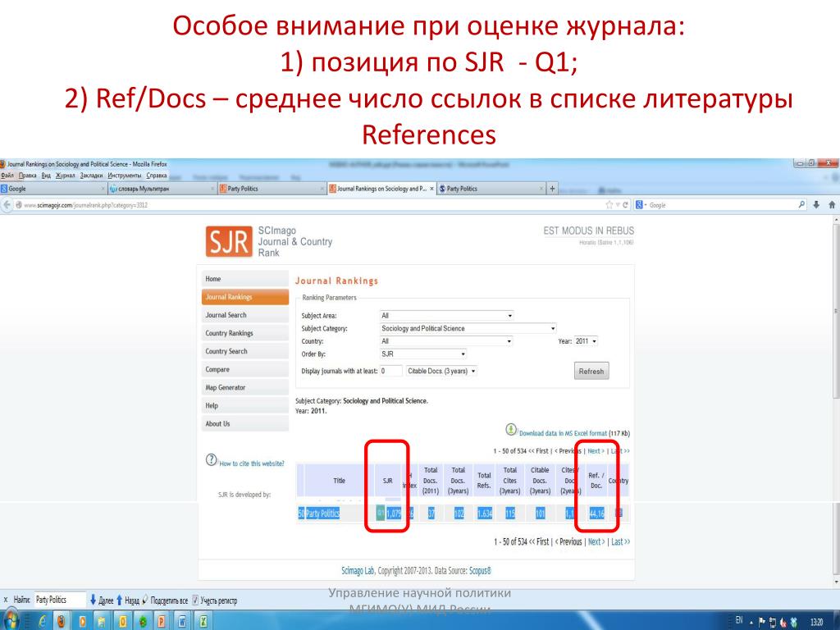Click the Total Refs. column header
The height and width of the screenshot is (630, 840).
(x=484, y=479)
